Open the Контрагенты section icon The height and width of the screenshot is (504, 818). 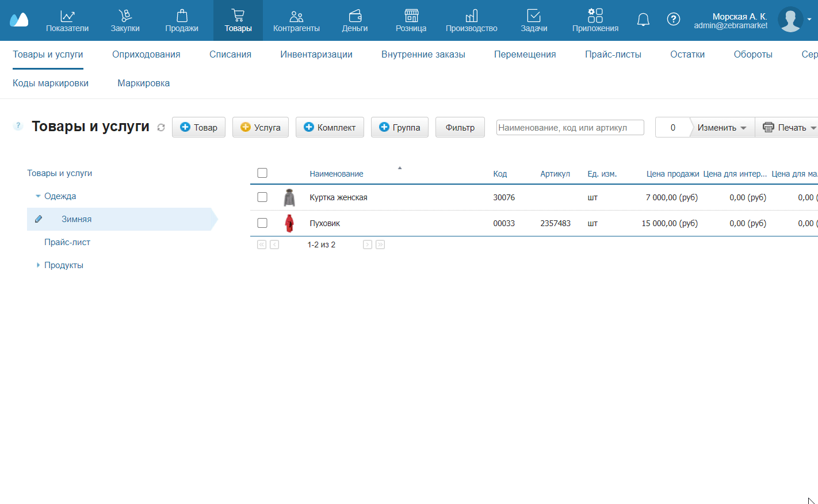click(296, 16)
